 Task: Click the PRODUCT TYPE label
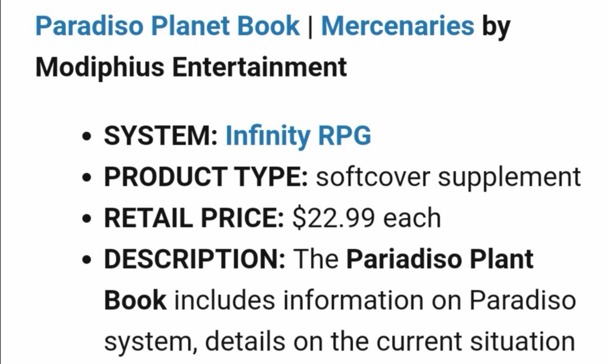[x=206, y=177]
